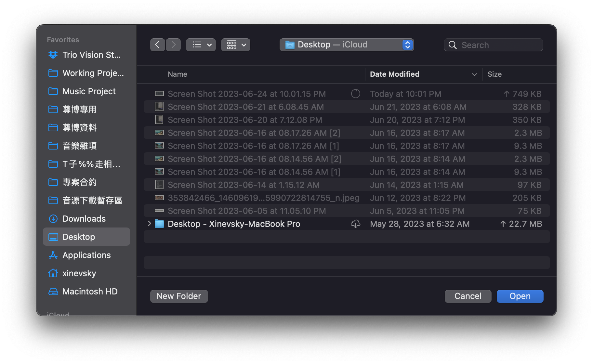Viewport: 593px width, 364px height.
Task: Click the Search field
Action: (494, 45)
